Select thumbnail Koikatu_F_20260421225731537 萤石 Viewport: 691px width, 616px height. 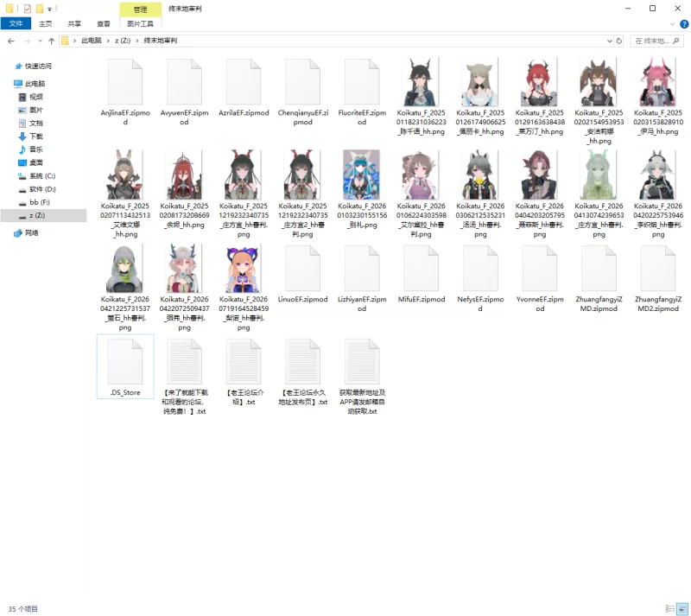125,269
